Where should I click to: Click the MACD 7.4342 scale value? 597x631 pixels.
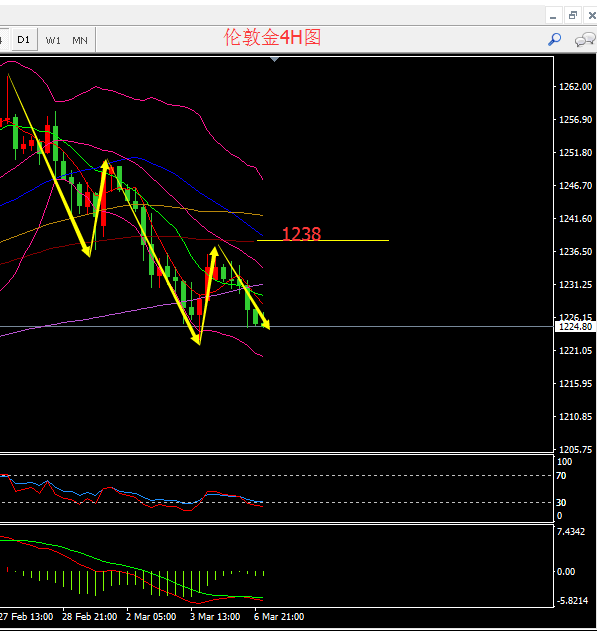tap(570, 532)
